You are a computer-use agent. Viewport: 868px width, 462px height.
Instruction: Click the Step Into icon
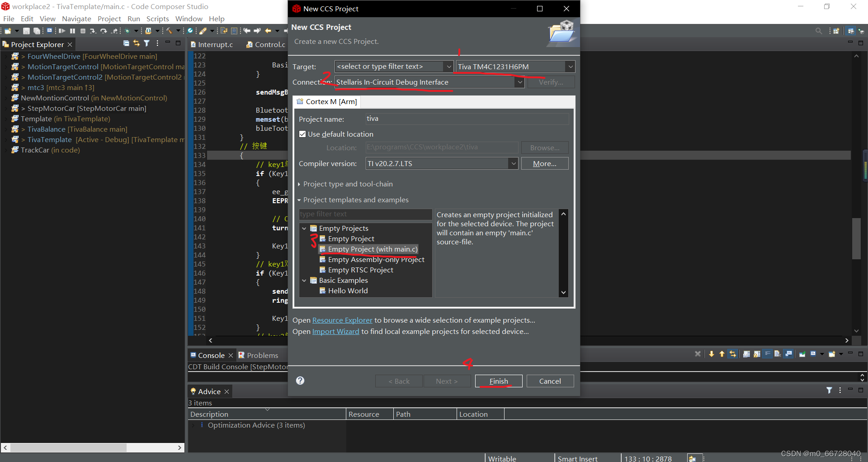pos(93,31)
